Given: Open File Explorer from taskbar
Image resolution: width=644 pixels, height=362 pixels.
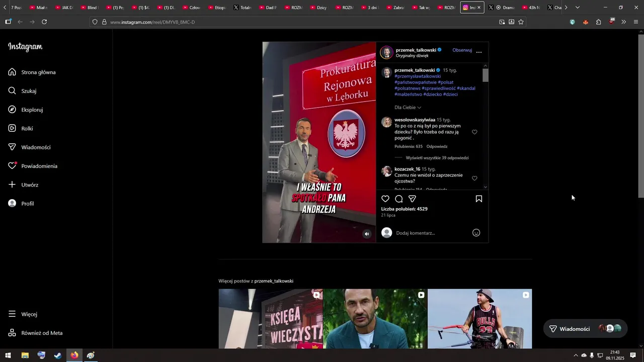Looking at the screenshot, I should [x=25, y=355].
